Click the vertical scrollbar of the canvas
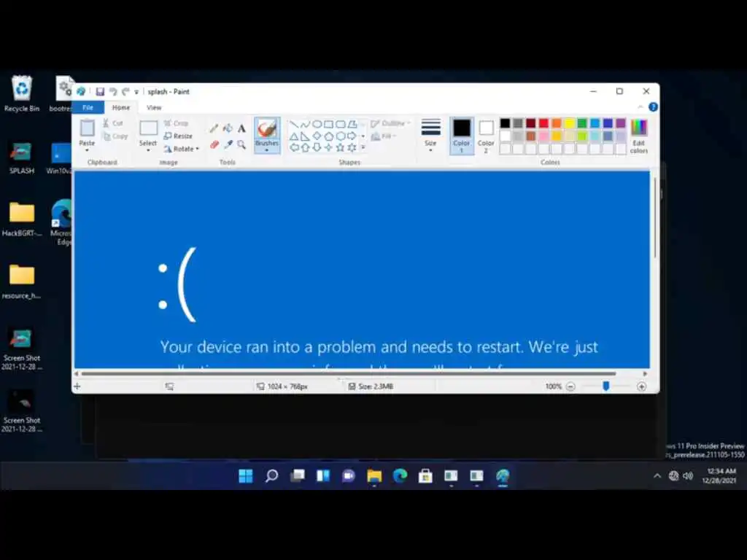747x560 pixels. tap(656, 218)
